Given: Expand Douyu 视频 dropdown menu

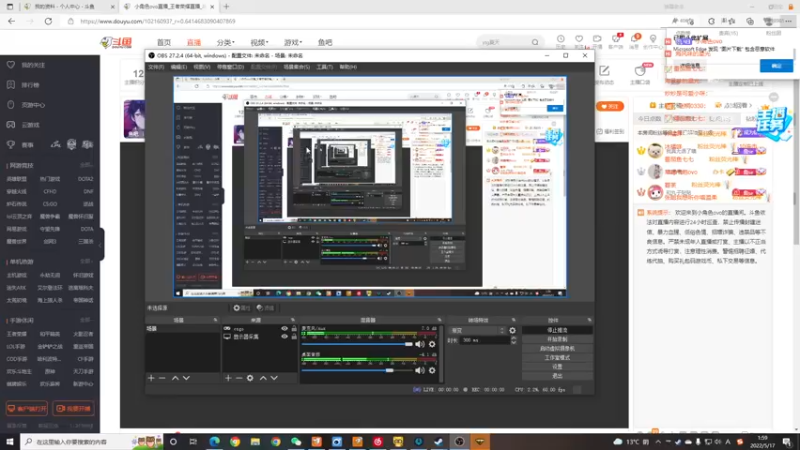Looking at the screenshot, I should [x=259, y=42].
